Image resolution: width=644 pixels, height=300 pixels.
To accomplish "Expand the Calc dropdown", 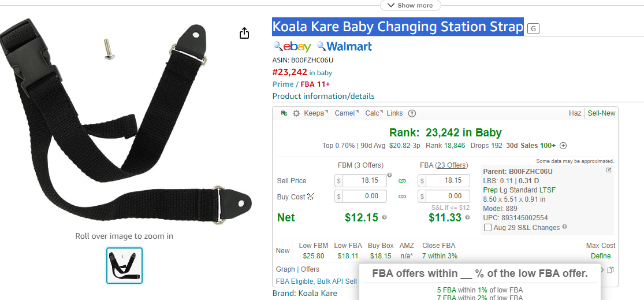I will 374,113.
